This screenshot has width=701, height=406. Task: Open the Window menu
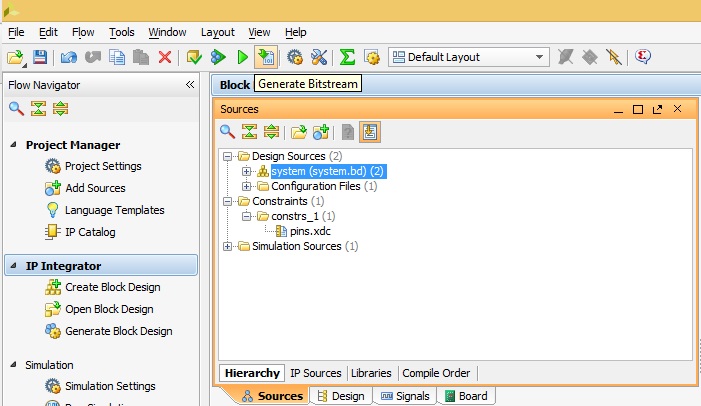click(x=167, y=32)
